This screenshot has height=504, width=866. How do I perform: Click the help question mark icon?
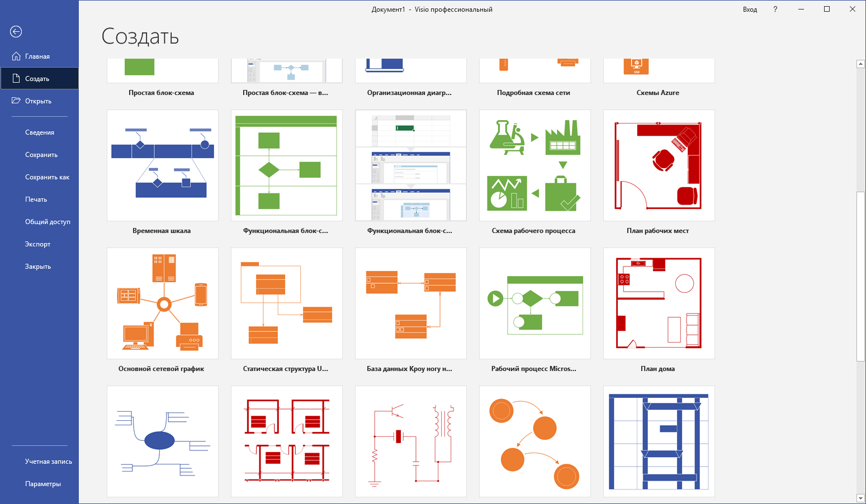[775, 9]
